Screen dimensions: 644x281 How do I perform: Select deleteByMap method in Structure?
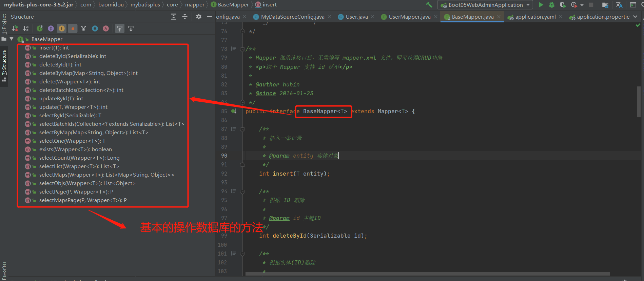88,73
